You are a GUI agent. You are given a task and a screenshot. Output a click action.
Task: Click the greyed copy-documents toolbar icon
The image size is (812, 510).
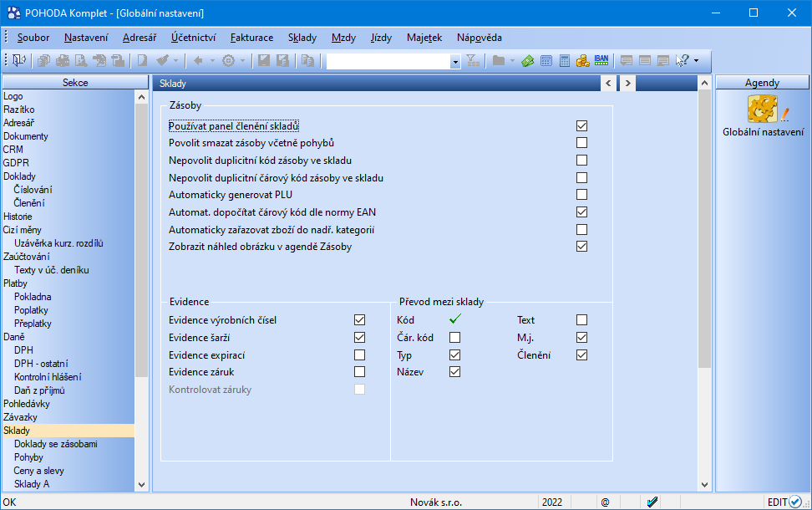click(43, 61)
